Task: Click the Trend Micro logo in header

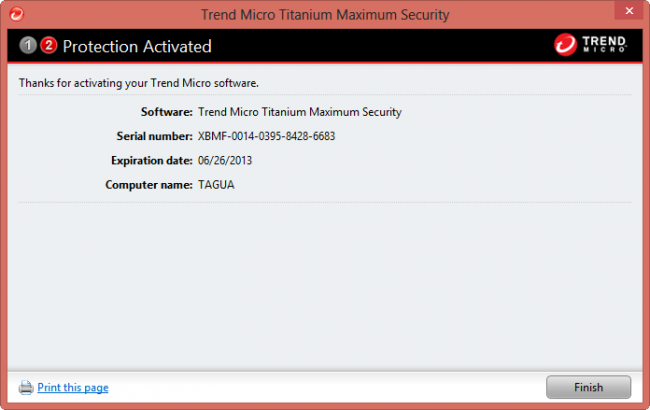Action: point(590,45)
